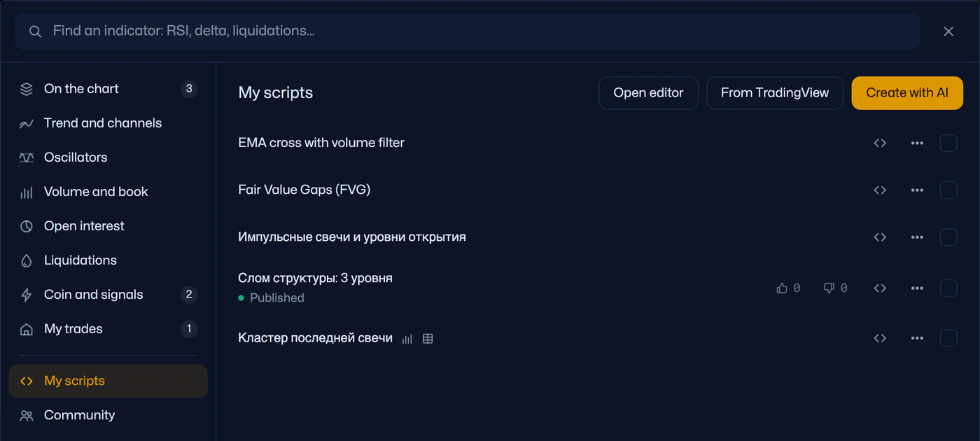This screenshot has height=441, width=980.
Task: Click the badge 3 on On the chart
Action: (x=189, y=89)
